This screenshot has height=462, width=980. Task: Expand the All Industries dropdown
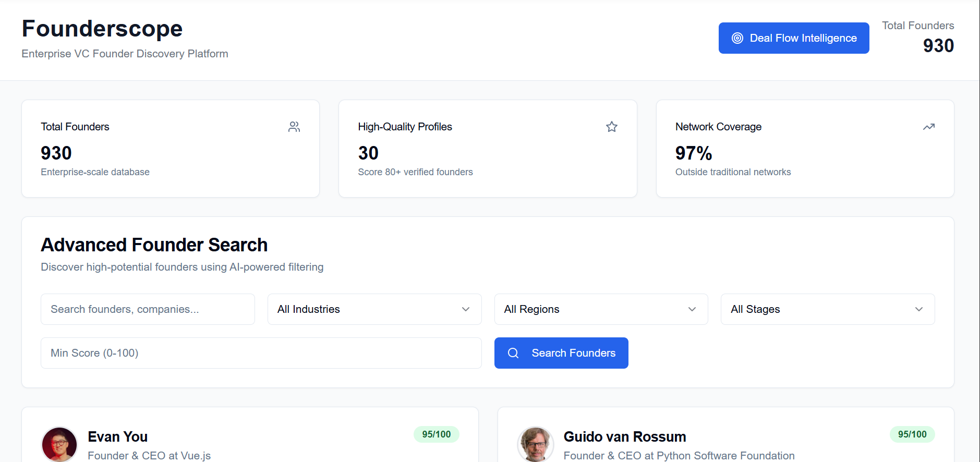374,309
